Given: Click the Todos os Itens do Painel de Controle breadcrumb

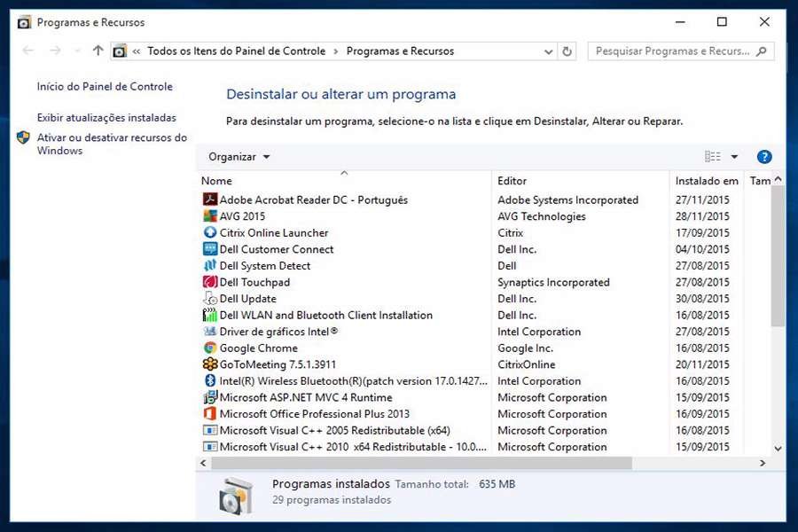Looking at the screenshot, I should click(x=236, y=51).
